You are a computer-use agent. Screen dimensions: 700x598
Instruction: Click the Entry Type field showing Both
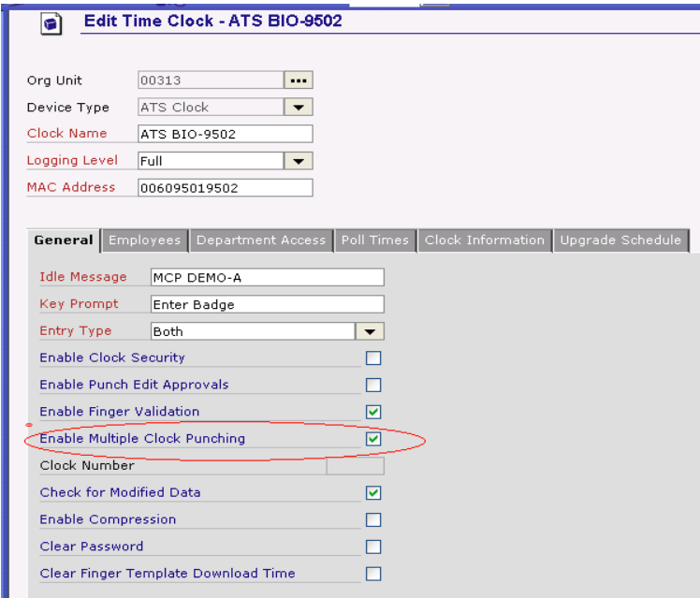(253, 331)
